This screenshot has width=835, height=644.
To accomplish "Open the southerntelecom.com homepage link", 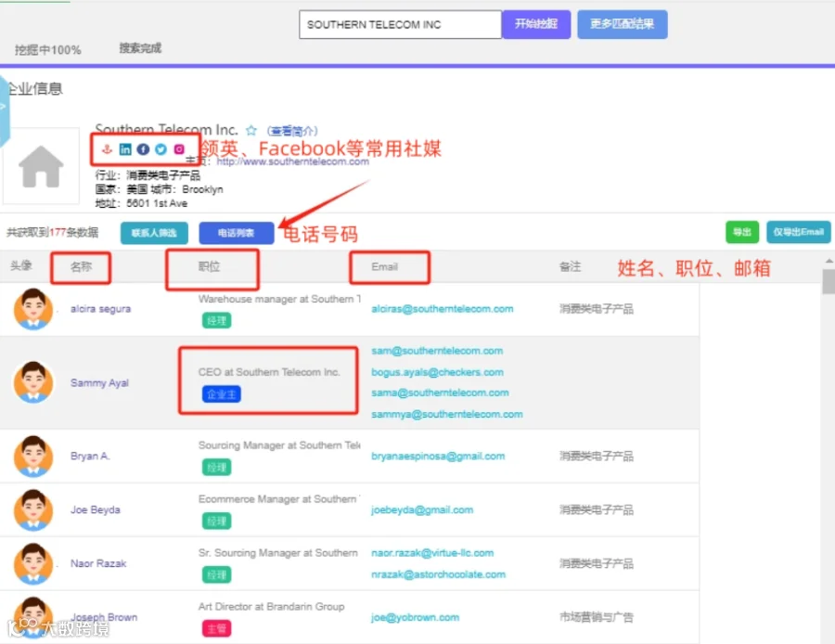I will click(293, 161).
